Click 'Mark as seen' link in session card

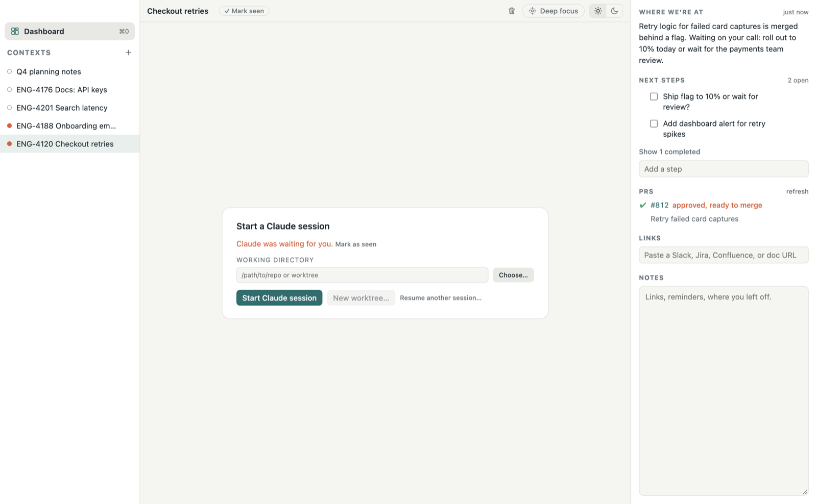[356, 244]
